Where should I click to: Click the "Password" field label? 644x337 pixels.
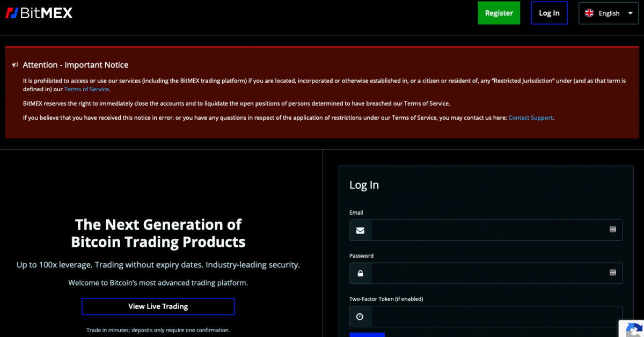click(361, 256)
